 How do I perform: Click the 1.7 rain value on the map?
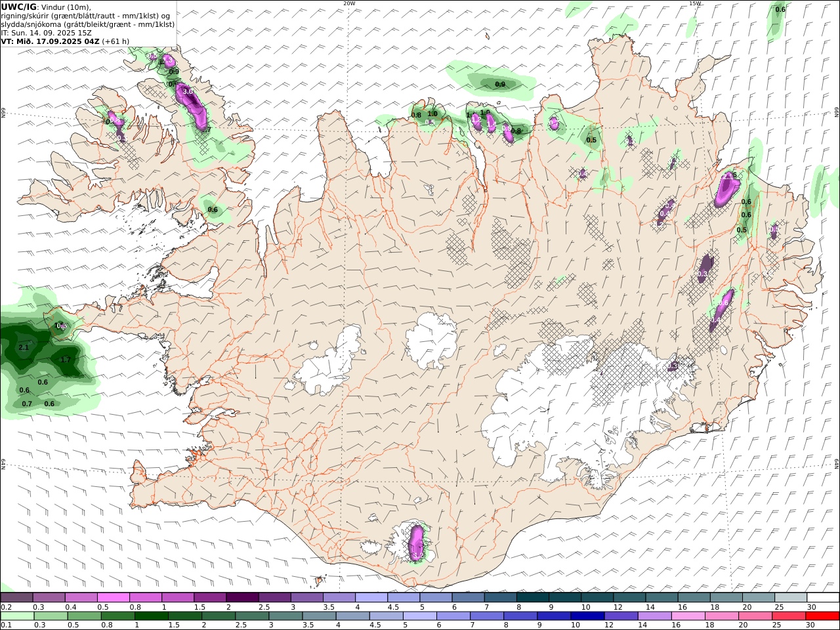pos(66,360)
